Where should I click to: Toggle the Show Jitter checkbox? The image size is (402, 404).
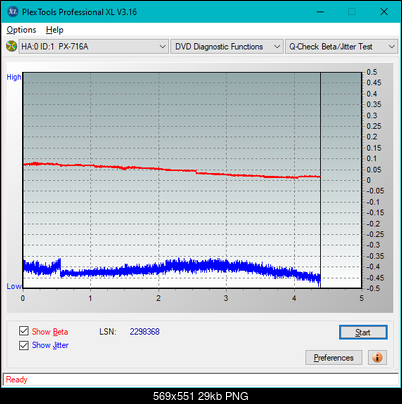pos(24,345)
